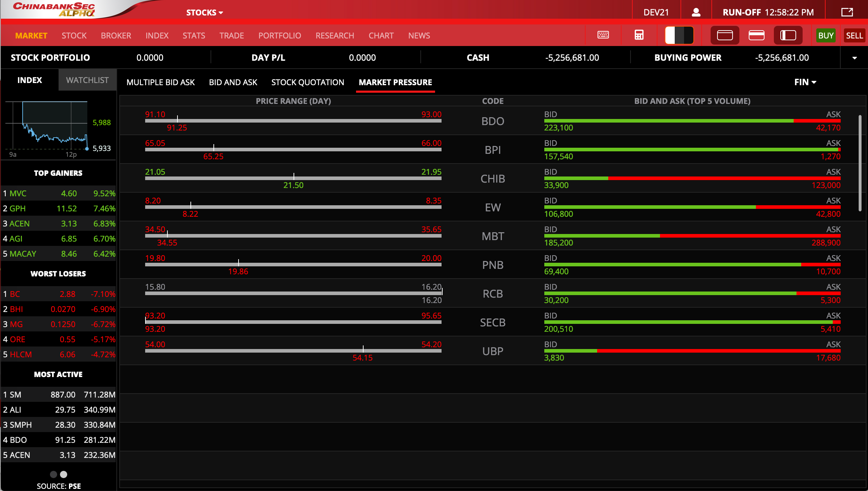Screen dimensions: 868x491
Task: Click the pop-out window icon
Action: click(847, 12)
